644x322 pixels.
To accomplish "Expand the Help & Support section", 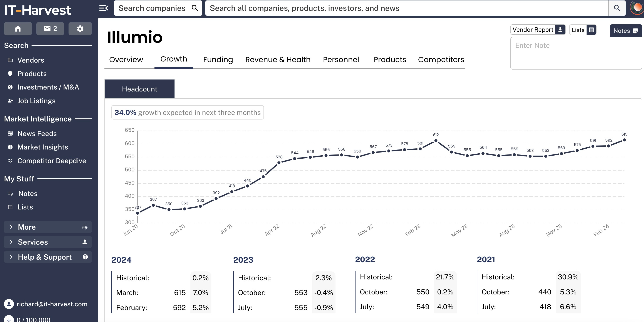I will pyautogui.click(x=48, y=257).
